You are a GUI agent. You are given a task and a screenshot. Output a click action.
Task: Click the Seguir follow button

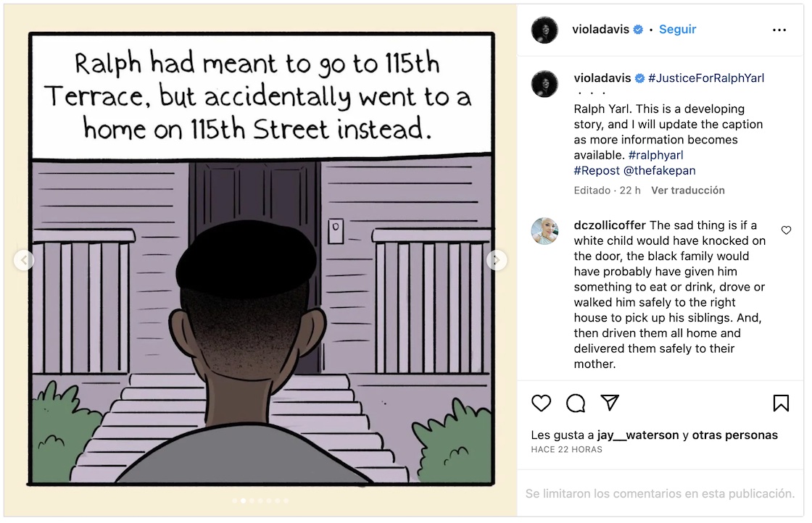677,30
